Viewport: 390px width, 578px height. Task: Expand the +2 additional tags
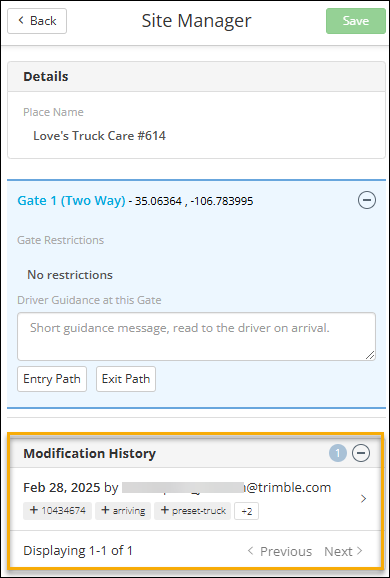click(x=247, y=511)
